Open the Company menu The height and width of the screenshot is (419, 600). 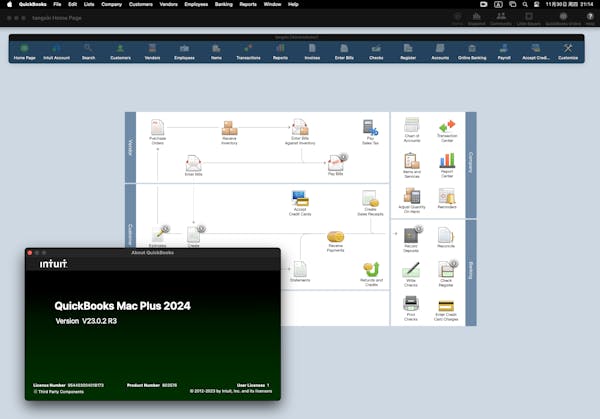(x=112, y=4)
